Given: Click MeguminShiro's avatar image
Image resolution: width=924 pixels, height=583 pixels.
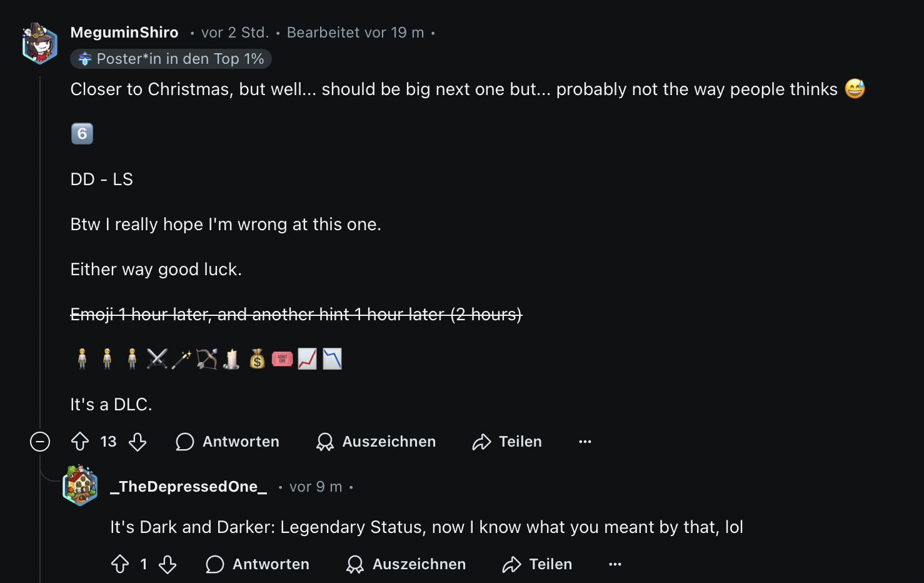Looking at the screenshot, I should pyautogui.click(x=40, y=44).
